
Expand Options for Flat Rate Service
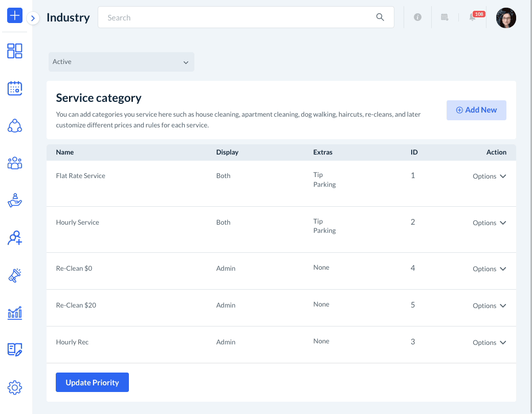489,176
